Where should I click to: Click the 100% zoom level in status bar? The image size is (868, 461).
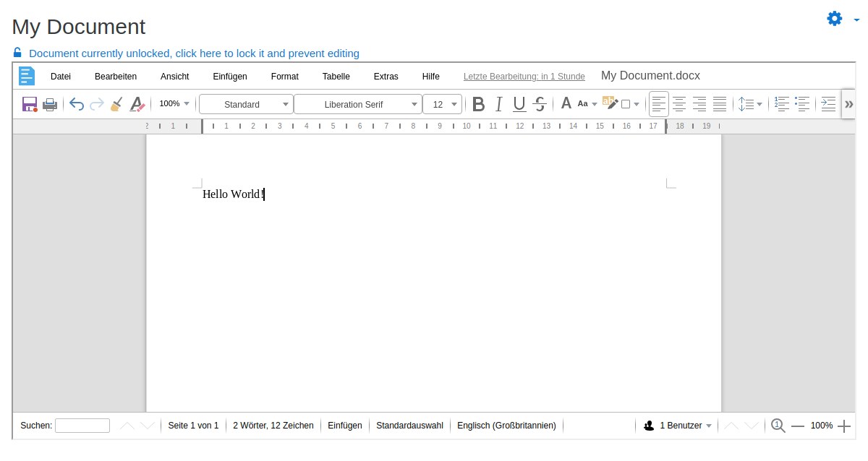(x=822, y=426)
